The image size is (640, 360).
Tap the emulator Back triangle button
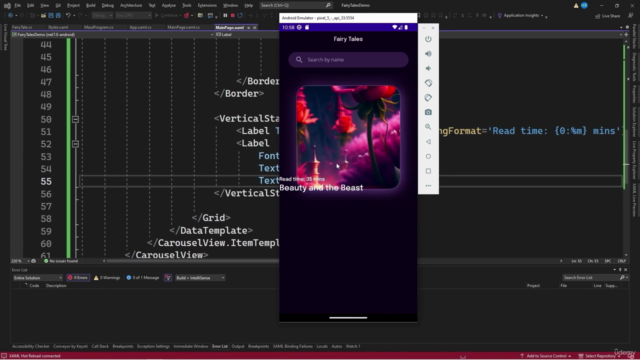pos(428,142)
